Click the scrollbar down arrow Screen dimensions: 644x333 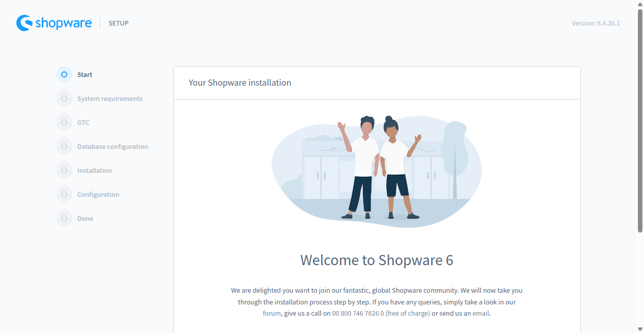(x=640, y=329)
